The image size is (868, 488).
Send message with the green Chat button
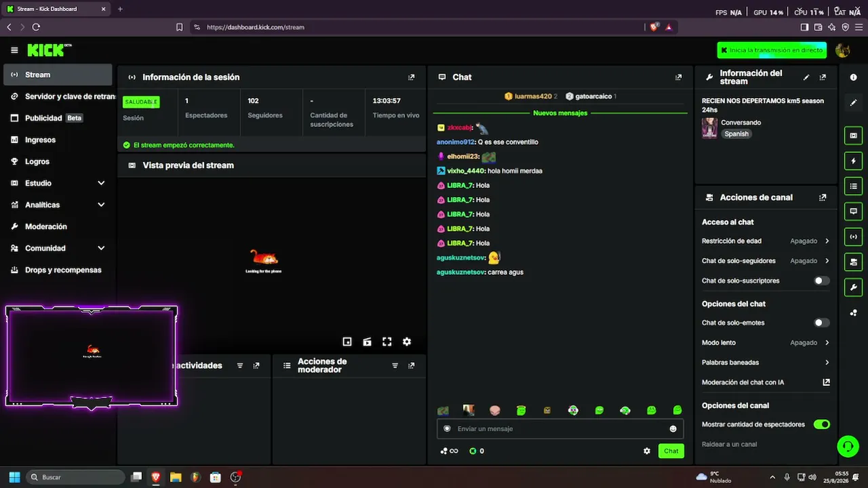[671, 451]
